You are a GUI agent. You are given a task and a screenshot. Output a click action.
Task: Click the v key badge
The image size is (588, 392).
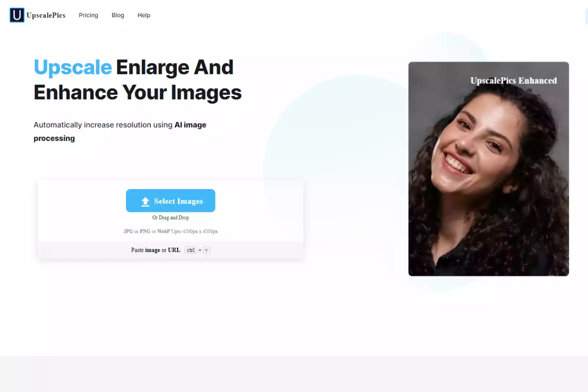click(207, 250)
